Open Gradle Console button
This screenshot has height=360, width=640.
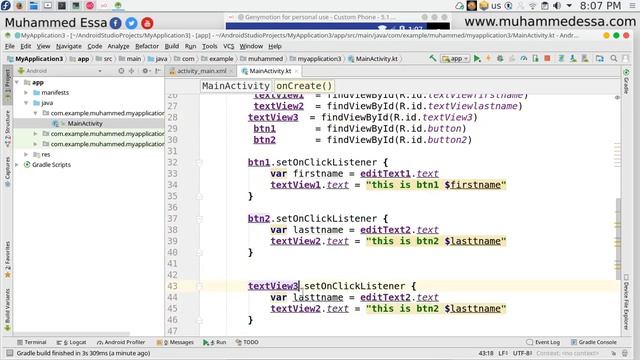pyautogui.click(x=594, y=342)
